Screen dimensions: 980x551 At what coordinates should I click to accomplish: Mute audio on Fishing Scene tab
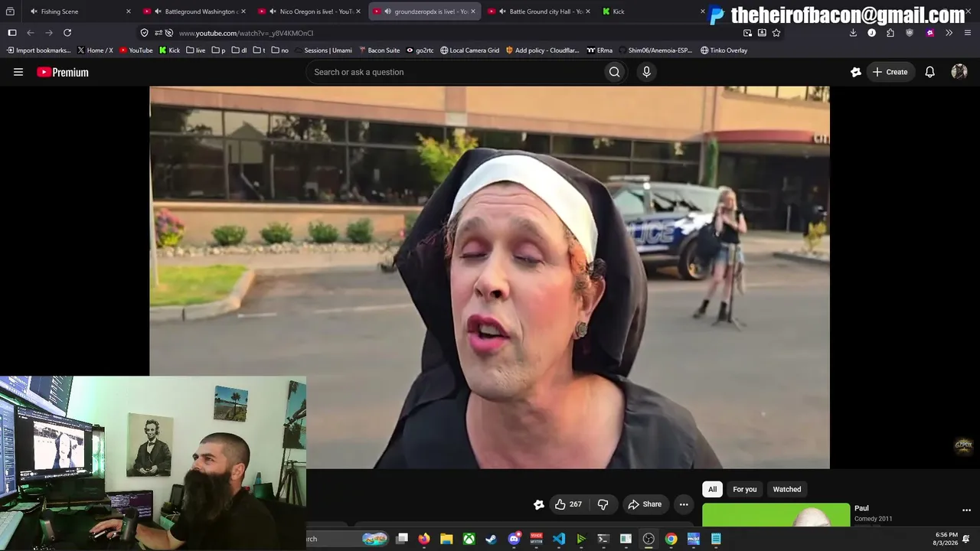[x=34, y=11]
